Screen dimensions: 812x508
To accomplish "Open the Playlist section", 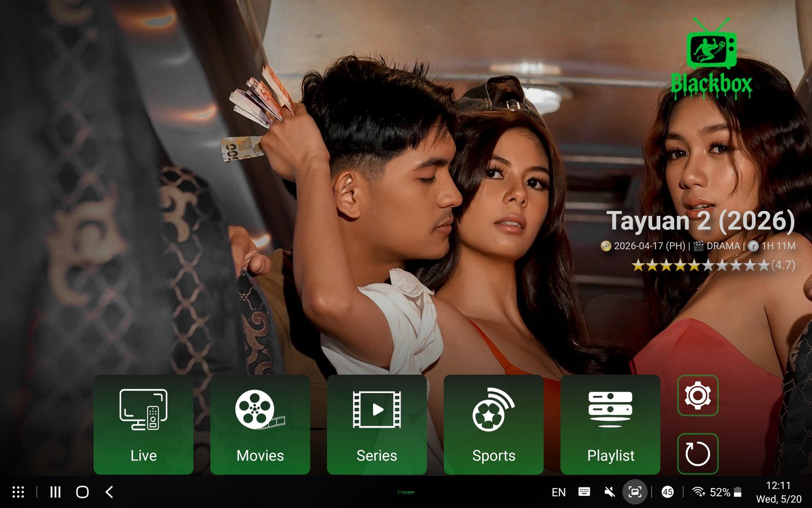I will (x=611, y=425).
